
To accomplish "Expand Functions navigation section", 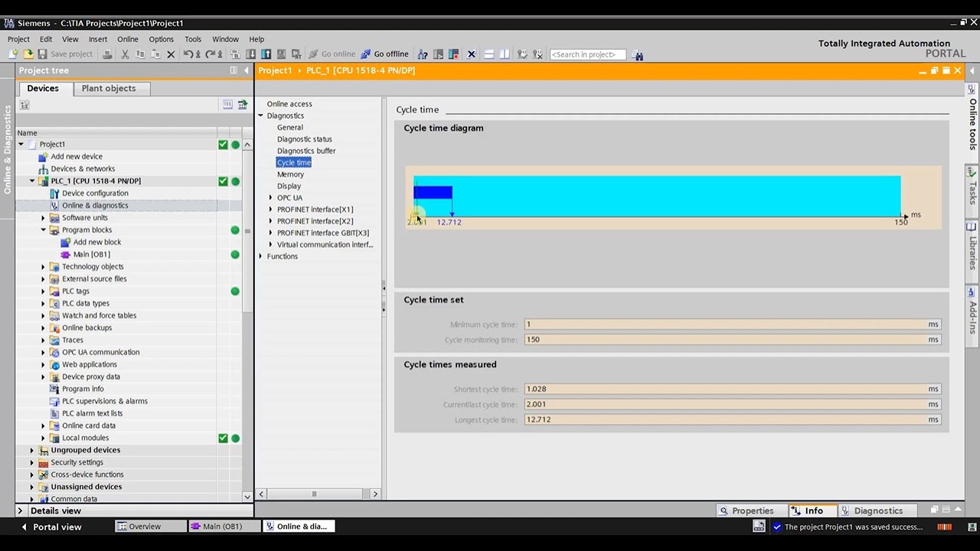I will coord(260,256).
